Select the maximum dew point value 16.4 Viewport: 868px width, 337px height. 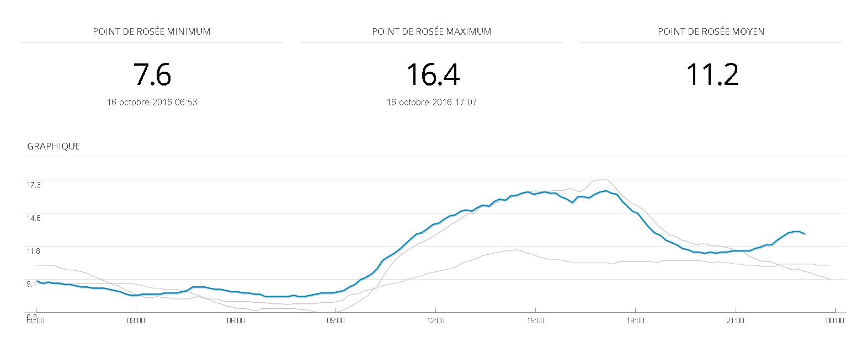point(432,74)
